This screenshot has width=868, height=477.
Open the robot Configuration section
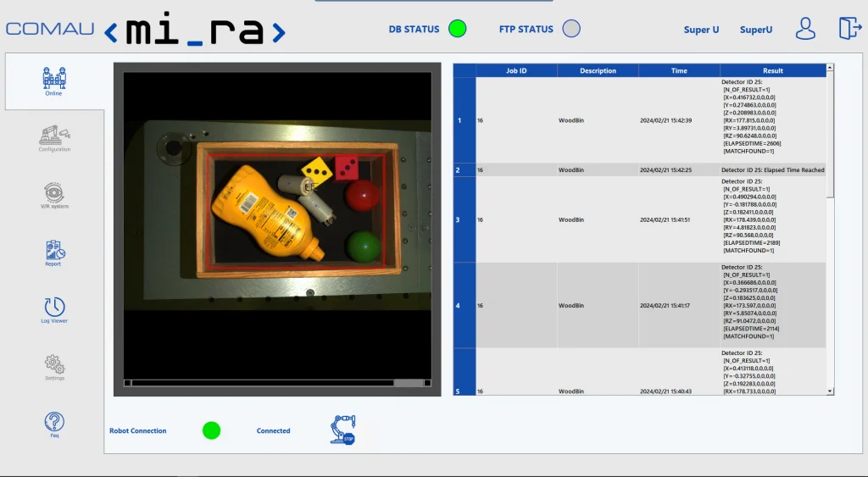54,138
